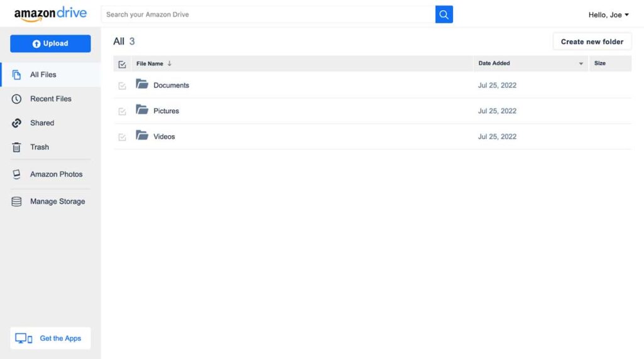Expand the Hello, Joe account dropdown
The width and height of the screenshot is (644, 359).
(608, 15)
